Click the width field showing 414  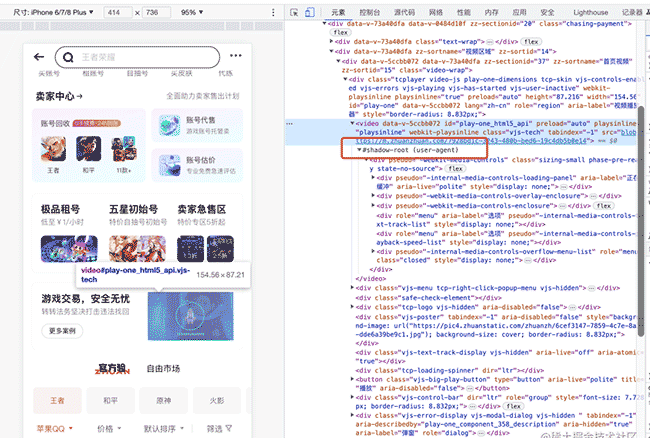coord(118,12)
